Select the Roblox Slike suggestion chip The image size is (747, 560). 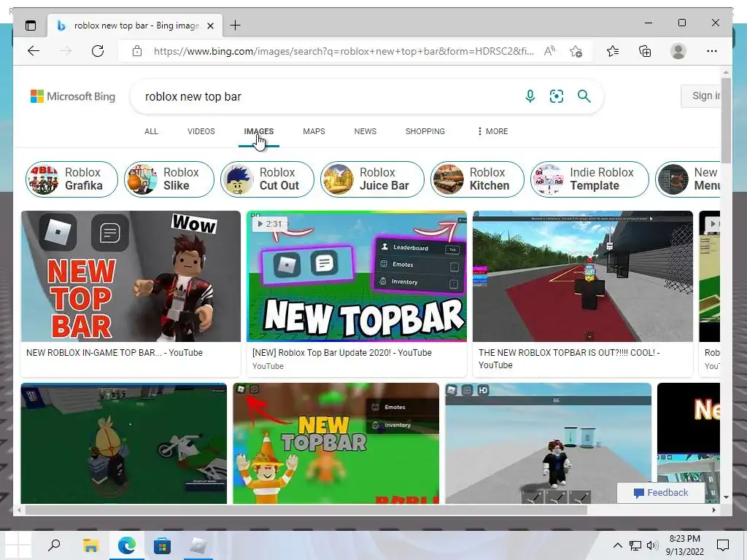169,179
